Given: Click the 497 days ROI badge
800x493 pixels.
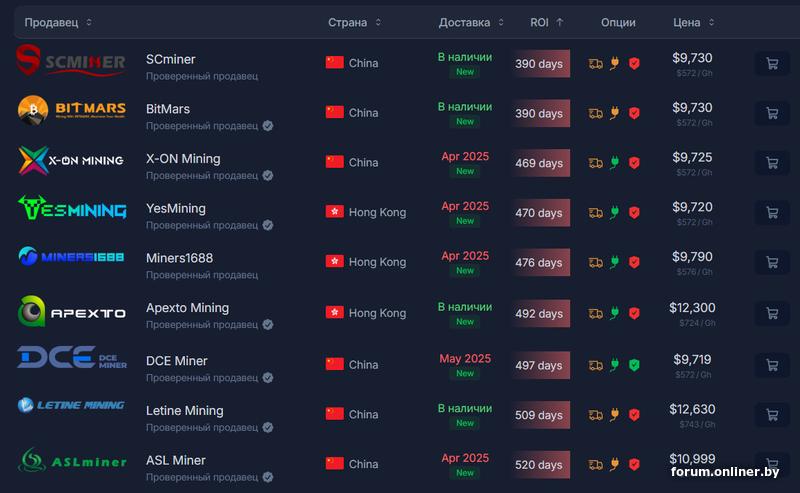Looking at the screenshot, I should point(540,365).
